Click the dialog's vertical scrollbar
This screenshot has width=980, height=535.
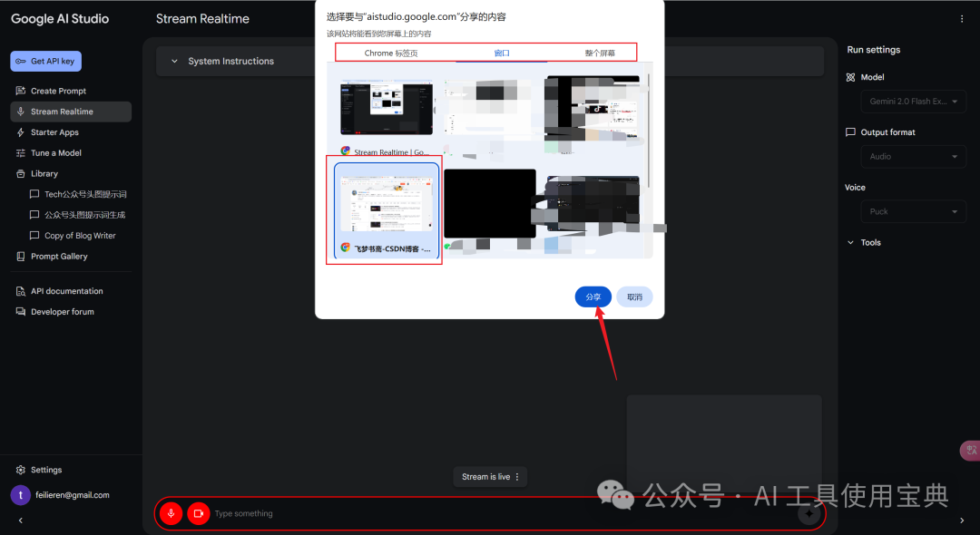point(650,131)
